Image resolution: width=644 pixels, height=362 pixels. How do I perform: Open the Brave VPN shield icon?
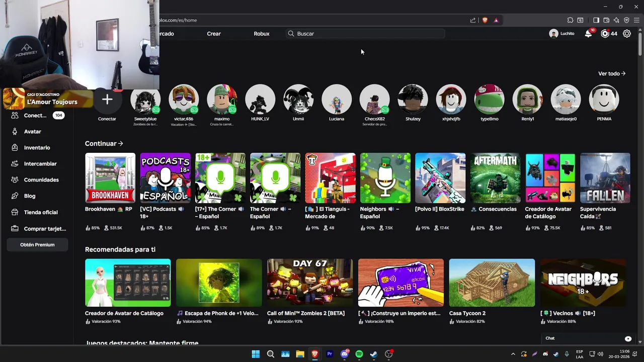626,20
